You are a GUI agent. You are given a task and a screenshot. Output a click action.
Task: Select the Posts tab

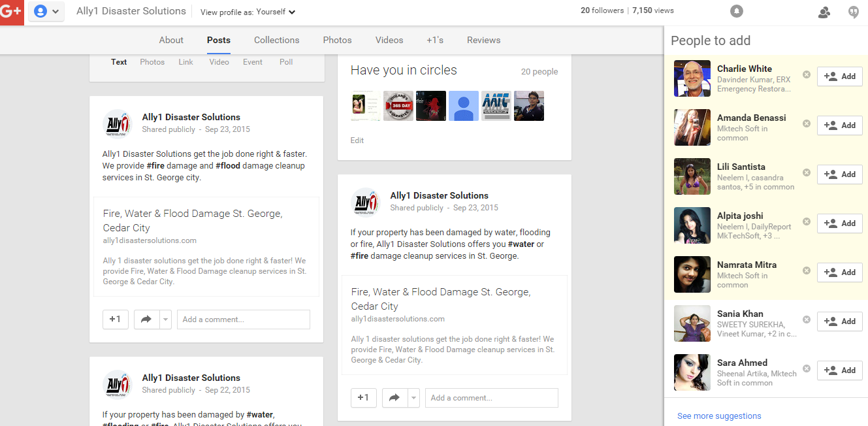(219, 40)
